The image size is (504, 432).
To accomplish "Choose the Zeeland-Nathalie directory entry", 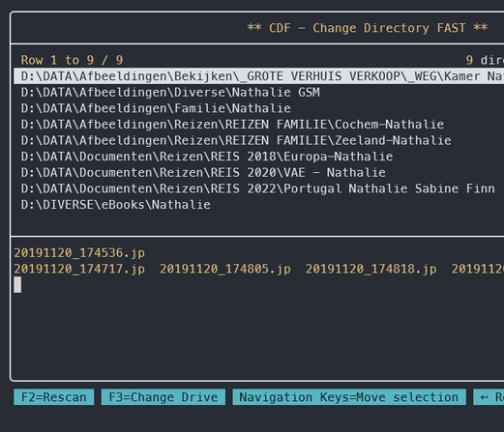I will tap(236, 140).
